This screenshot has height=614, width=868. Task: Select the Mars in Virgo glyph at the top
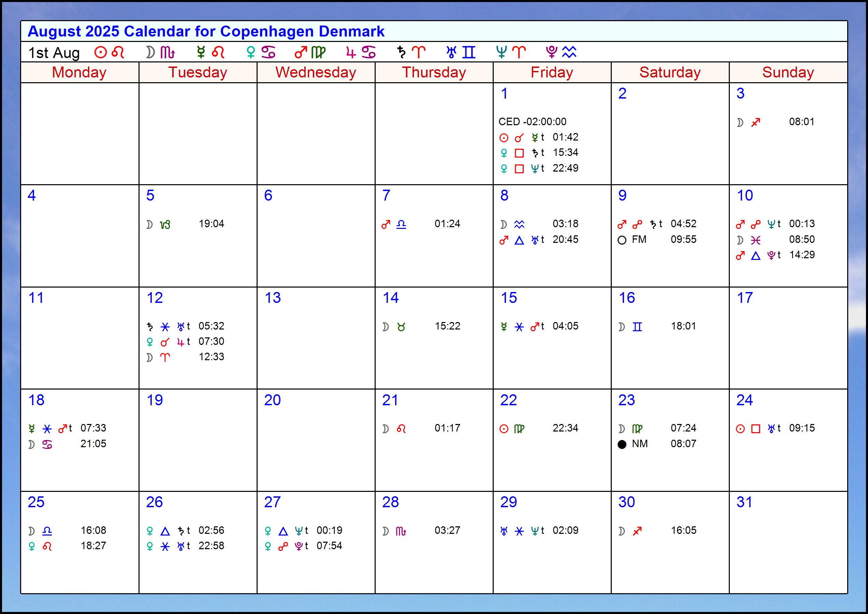click(310, 52)
